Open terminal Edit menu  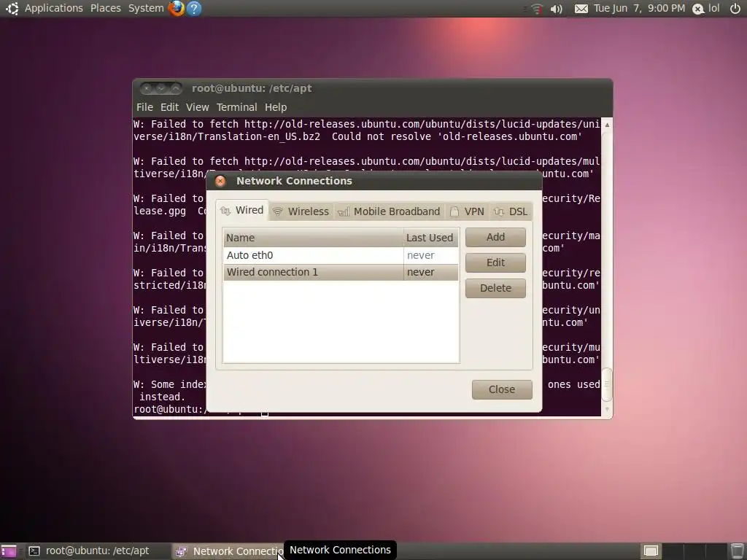169,107
